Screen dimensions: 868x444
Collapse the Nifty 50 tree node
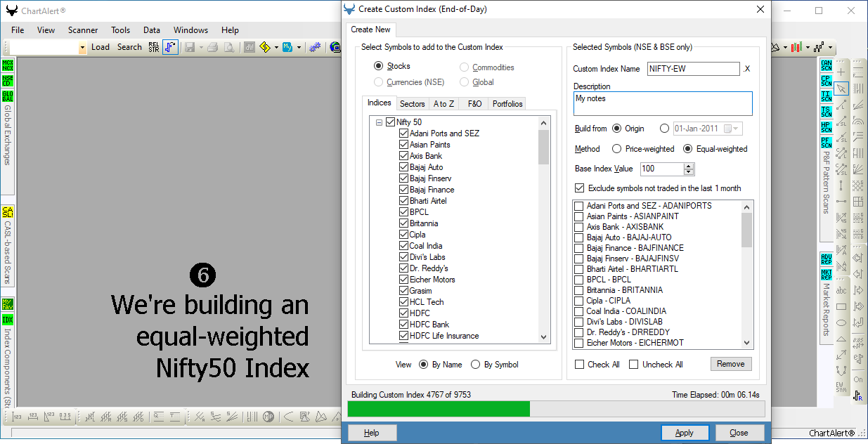click(x=380, y=122)
